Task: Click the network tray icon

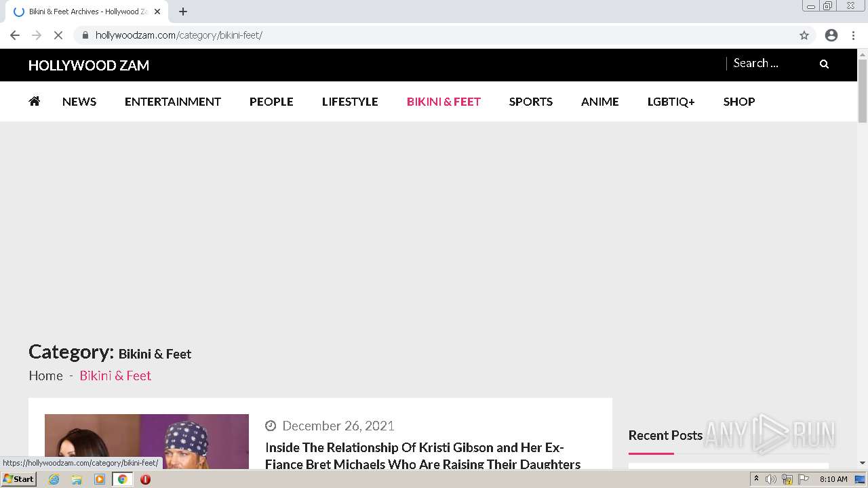Action: (787, 479)
